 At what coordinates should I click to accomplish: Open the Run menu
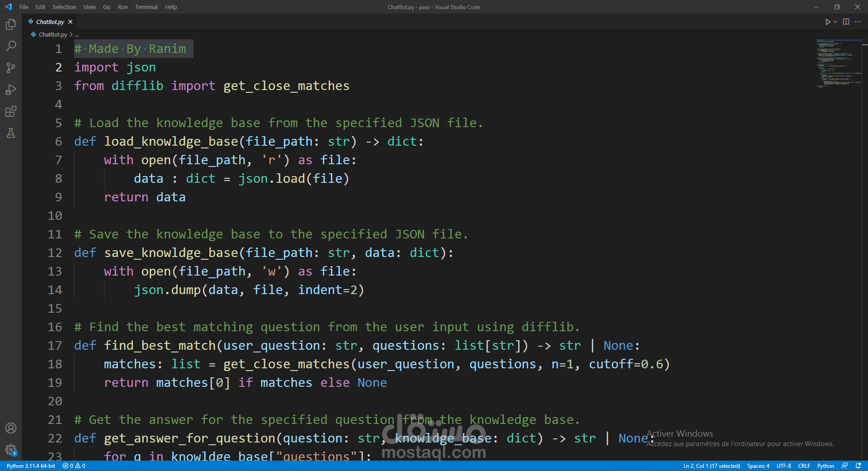click(x=123, y=7)
